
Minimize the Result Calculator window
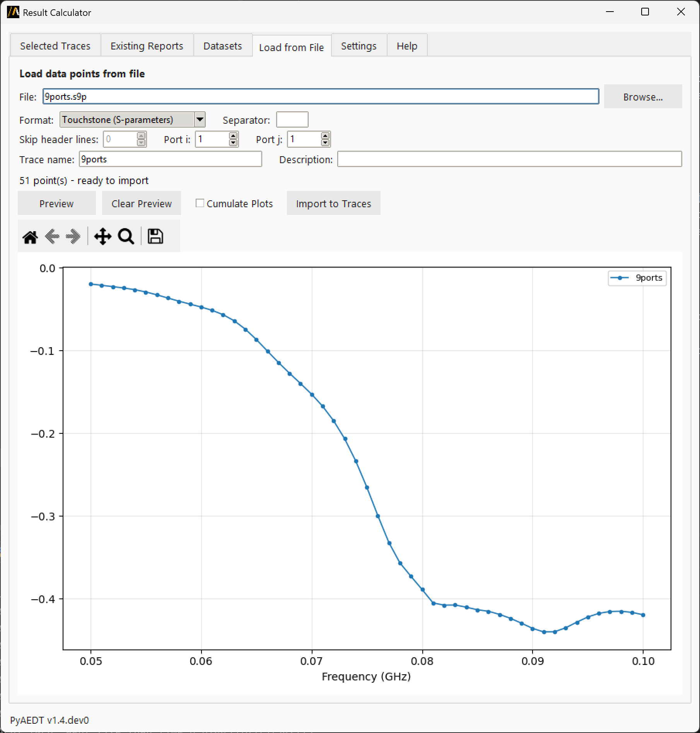click(610, 12)
